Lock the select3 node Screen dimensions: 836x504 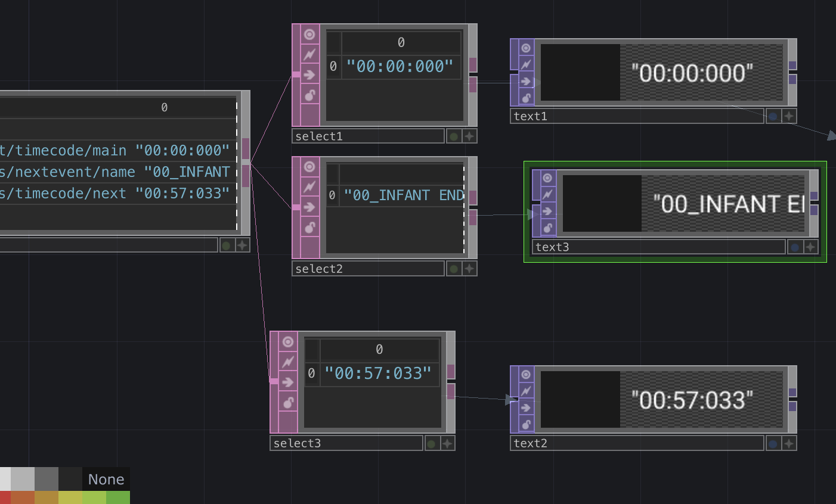point(288,402)
